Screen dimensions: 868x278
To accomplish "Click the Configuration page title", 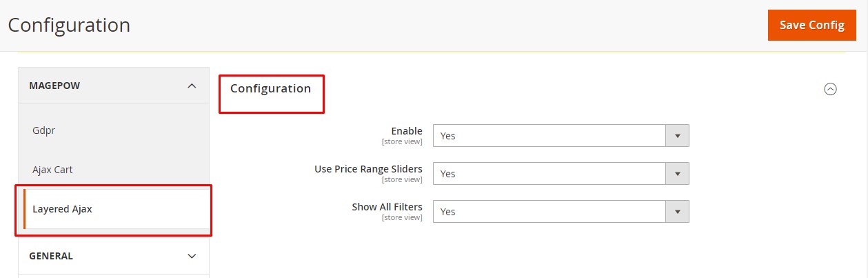I will tap(69, 25).
